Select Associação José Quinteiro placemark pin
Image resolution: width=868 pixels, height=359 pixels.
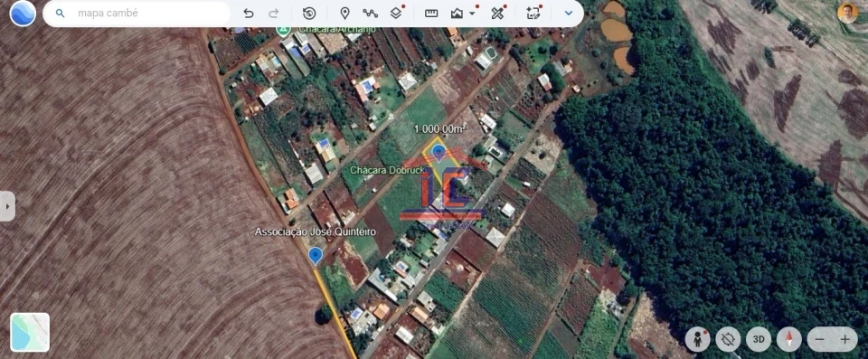point(316,256)
